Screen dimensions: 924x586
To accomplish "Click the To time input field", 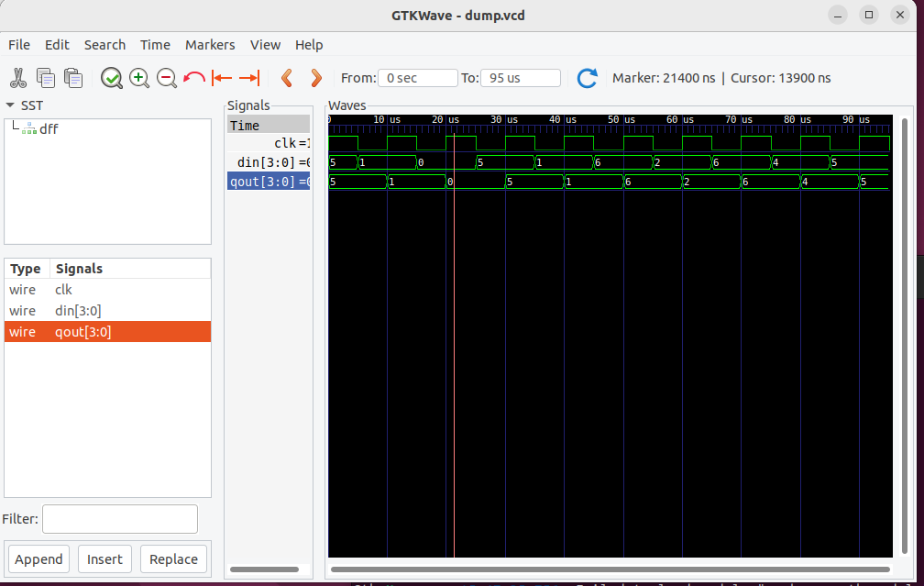I will pos(521,78).
